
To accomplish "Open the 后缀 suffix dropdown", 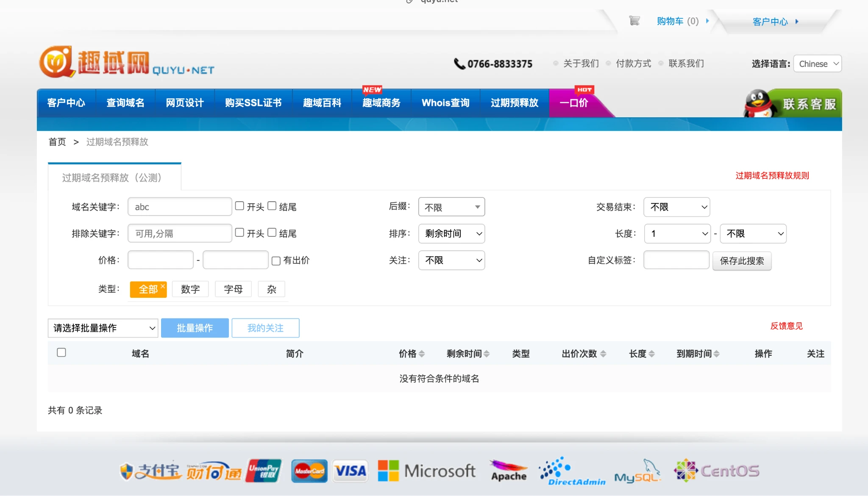I will (x=451, y=207).
